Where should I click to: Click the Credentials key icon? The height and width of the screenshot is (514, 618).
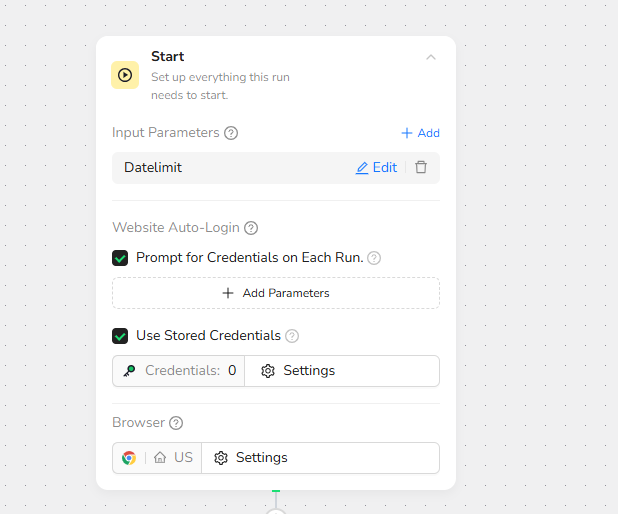tap(129, 371)
